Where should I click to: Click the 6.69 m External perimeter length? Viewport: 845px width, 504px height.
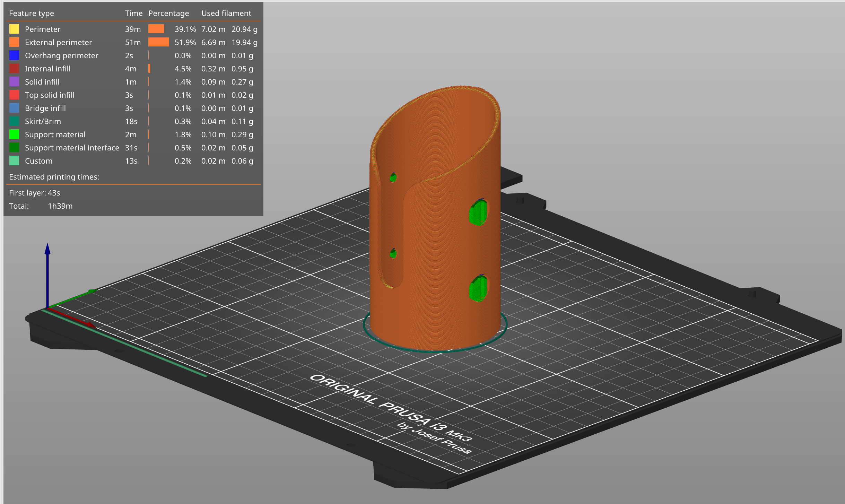[213, 42]
